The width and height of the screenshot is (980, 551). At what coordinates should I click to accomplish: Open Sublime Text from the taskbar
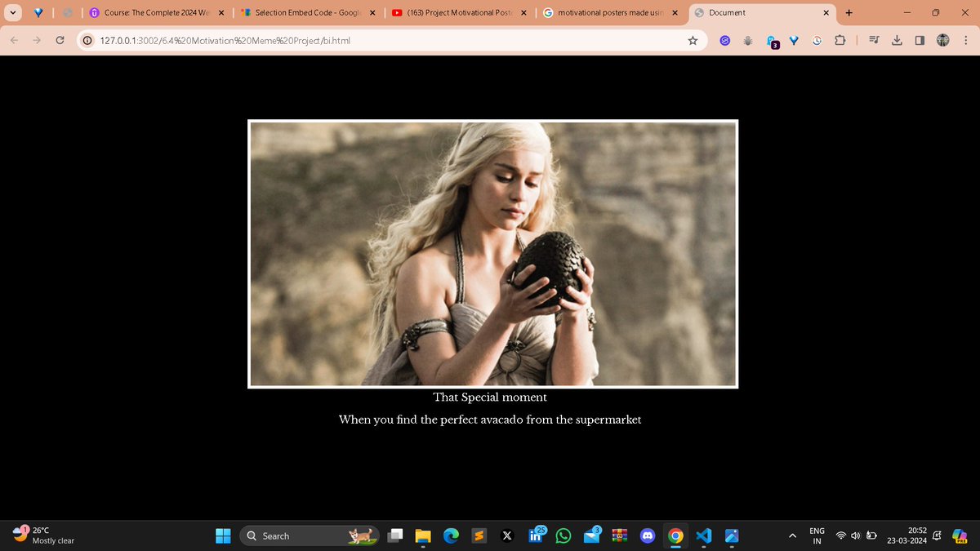click(479, 535)
